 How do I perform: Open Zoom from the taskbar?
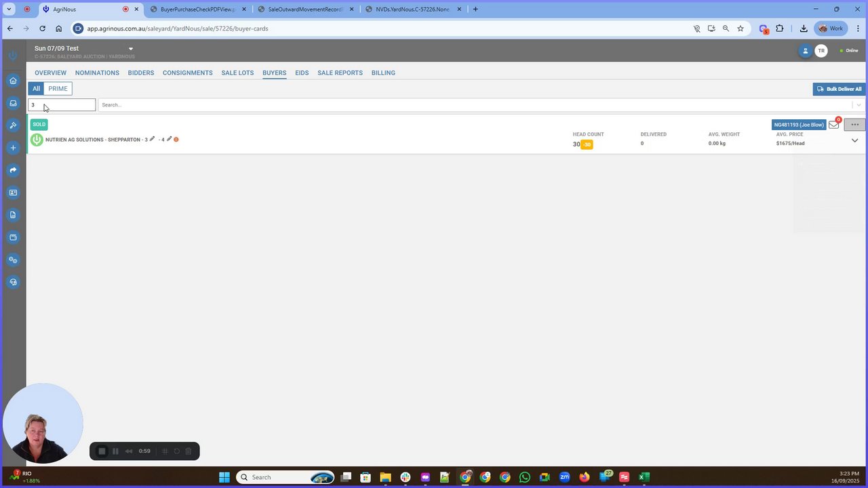564,477
